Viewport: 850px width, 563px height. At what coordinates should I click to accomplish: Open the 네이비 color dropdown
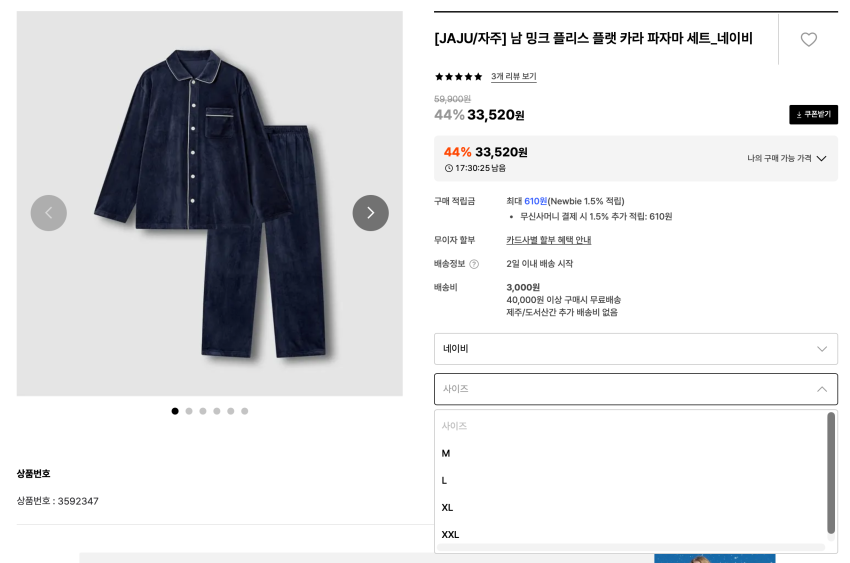pyautogui.click(x=635, y=349)
